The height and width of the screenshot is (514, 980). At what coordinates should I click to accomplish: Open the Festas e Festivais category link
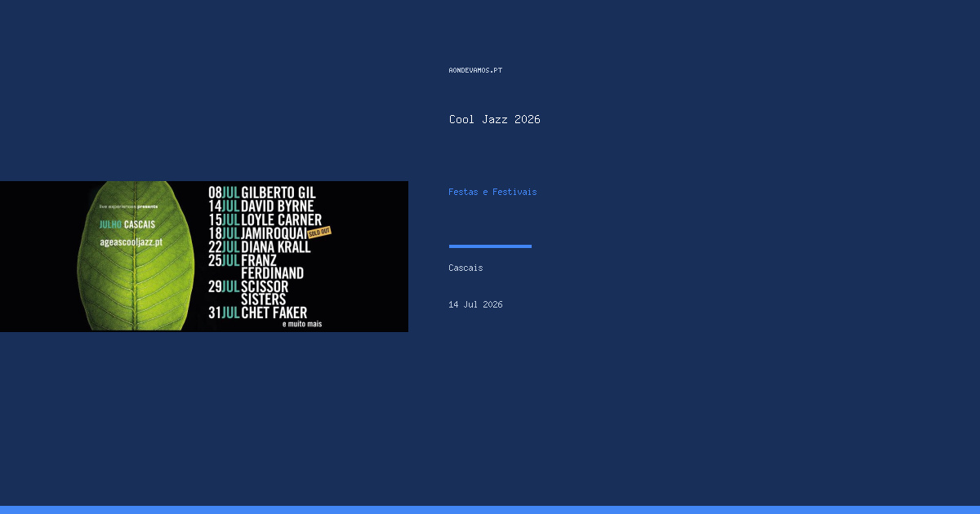coord(492,192)
